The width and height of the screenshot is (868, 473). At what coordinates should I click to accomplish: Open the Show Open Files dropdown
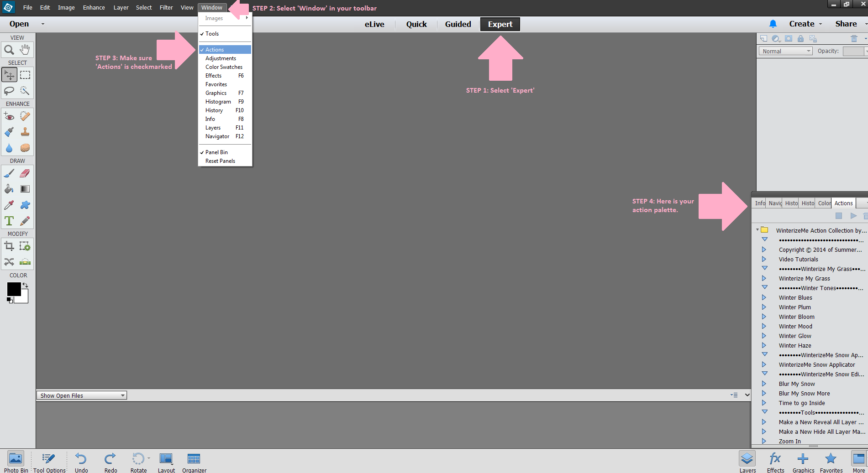click(x=82, y=395)
